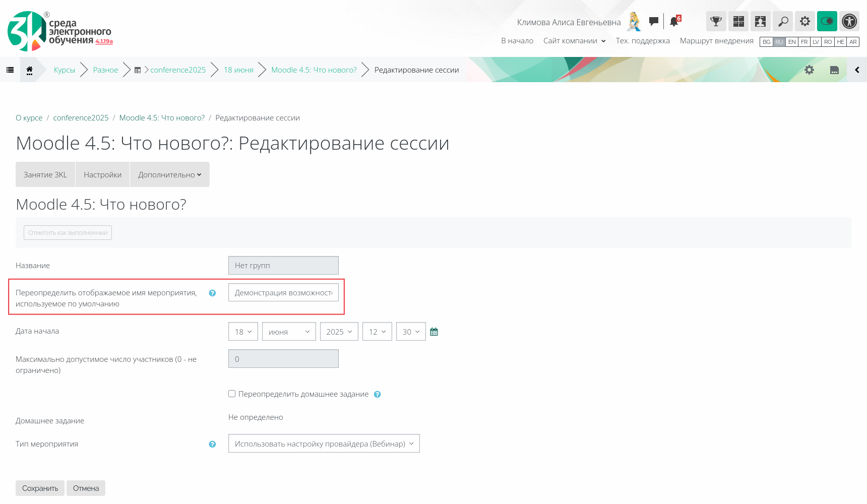
Task: Open the year dropdown showing 2025
Action: [339, 332]
